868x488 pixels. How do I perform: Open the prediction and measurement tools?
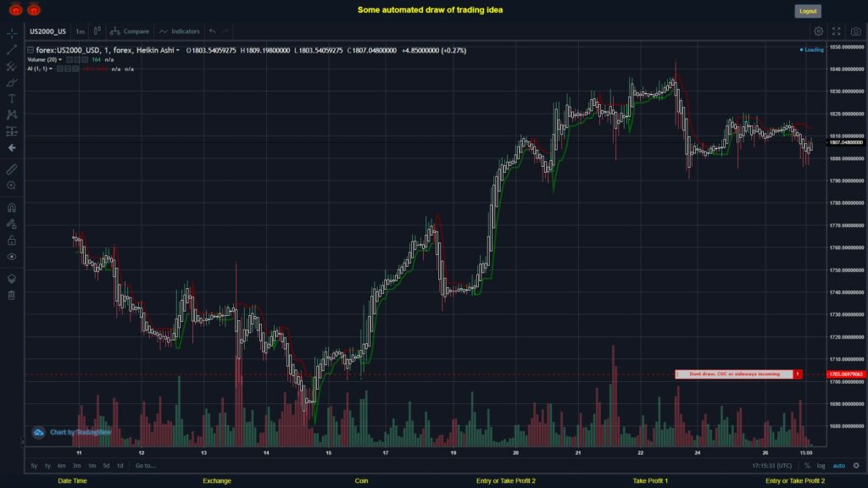[x=12, y=131]
